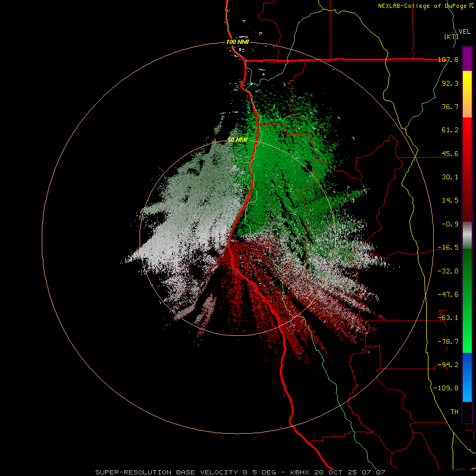This screenshot has height=476, width=476.
Task: Click the 100 NMI range ring label
Action: pyautogui.click(x=237, y=42)
